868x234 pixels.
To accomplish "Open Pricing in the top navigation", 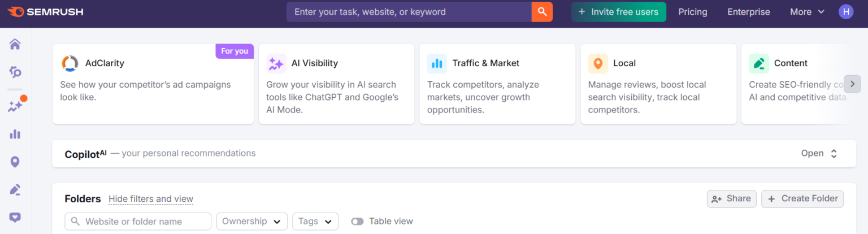I will tap(693, 12).
